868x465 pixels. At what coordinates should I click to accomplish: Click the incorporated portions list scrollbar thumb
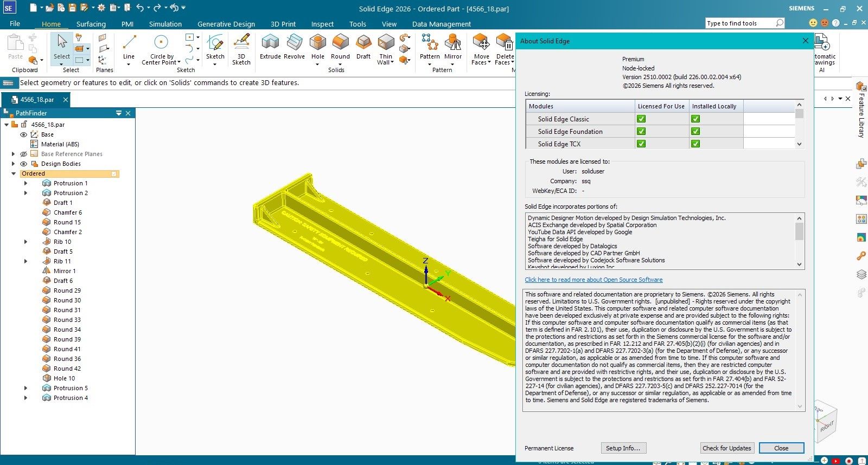799,231
